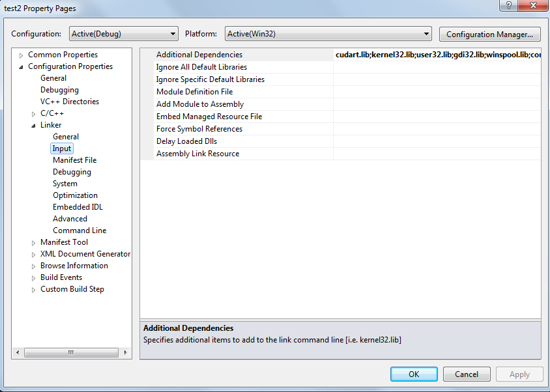
Task: Open the Platform dropdown
Action: coord(328,34)
